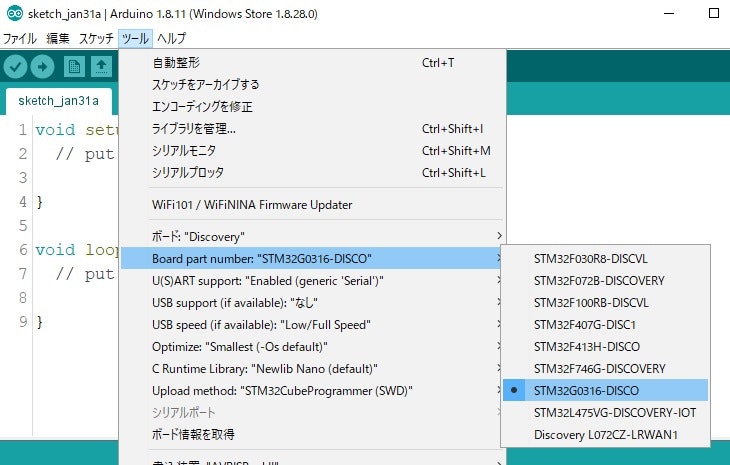
Task: Open WiFi101 / WiFiNINA Firmware Updater
Action: coord(313,204)
